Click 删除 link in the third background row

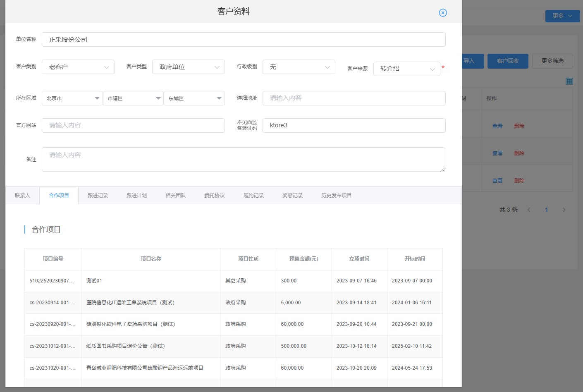tap(519, 181)
